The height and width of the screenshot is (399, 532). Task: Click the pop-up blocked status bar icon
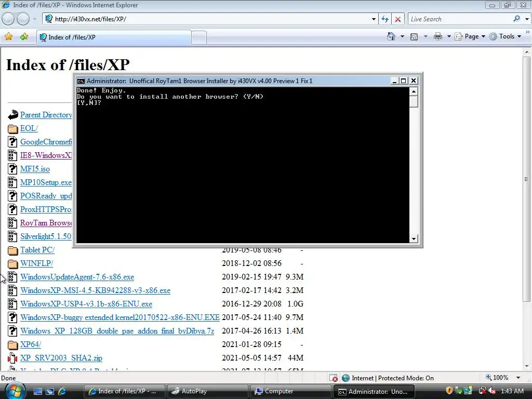click(x=333, y=378)
